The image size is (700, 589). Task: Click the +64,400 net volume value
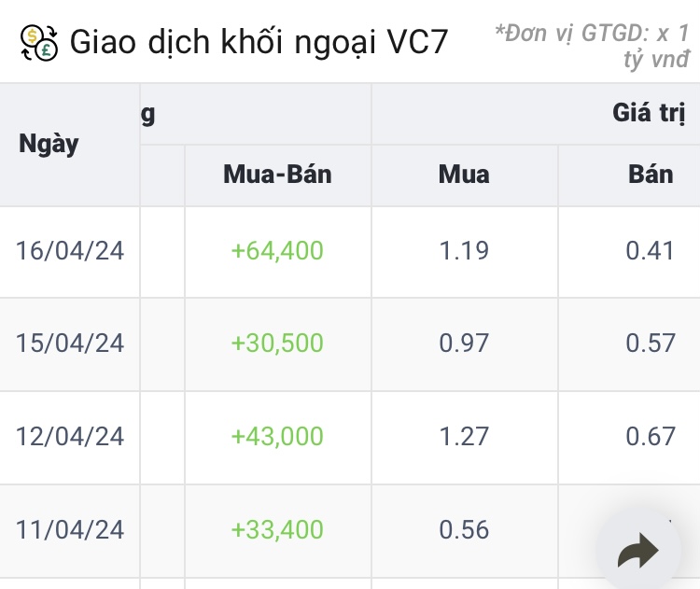tap(277, 250)
